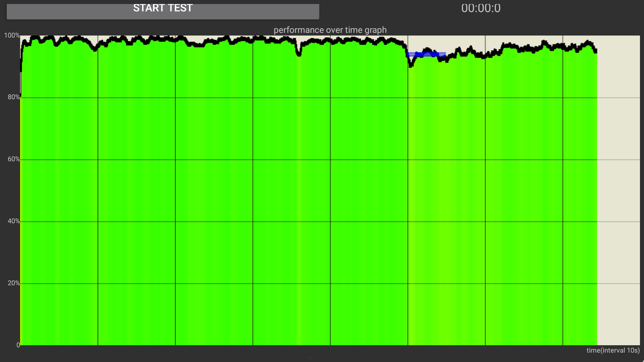Click the 'performance over time graph' title

(x=330, y=30)
